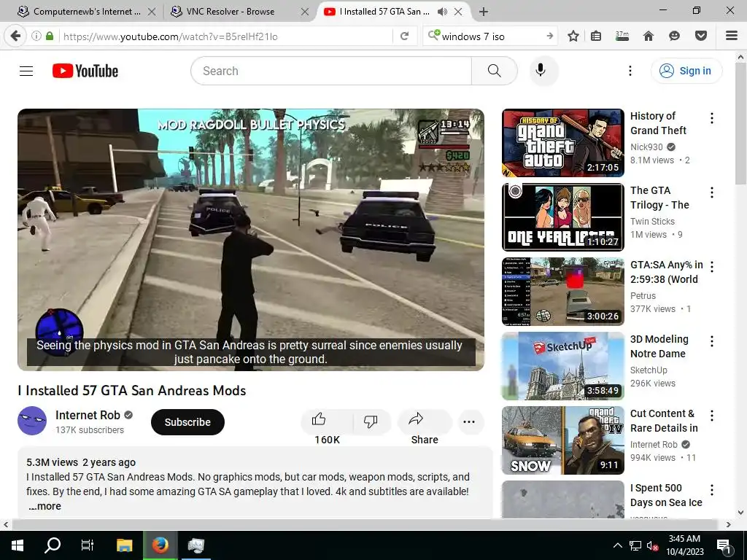Image resolution: width=747 pixels, height=560 pixels.
Task: Open the SNOW GTA IV thumbnail
Action: click(x=562, y=440)
